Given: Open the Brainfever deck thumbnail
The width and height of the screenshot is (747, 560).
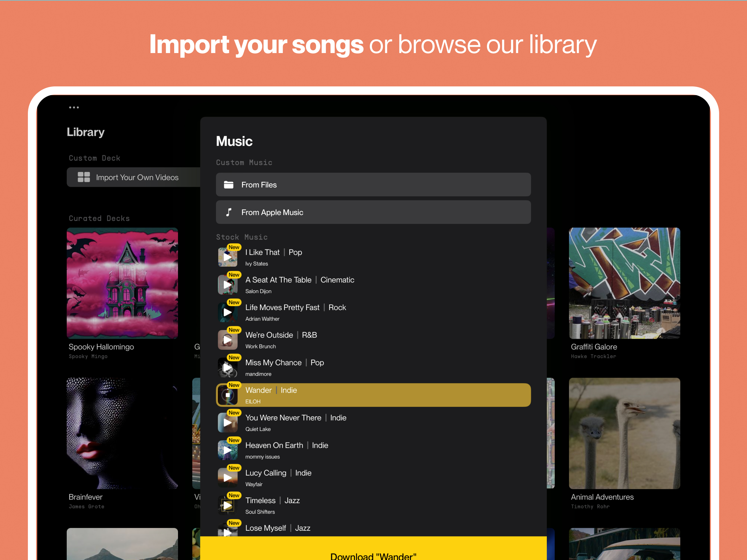Looking at the screenshot, I should (122, 433).
